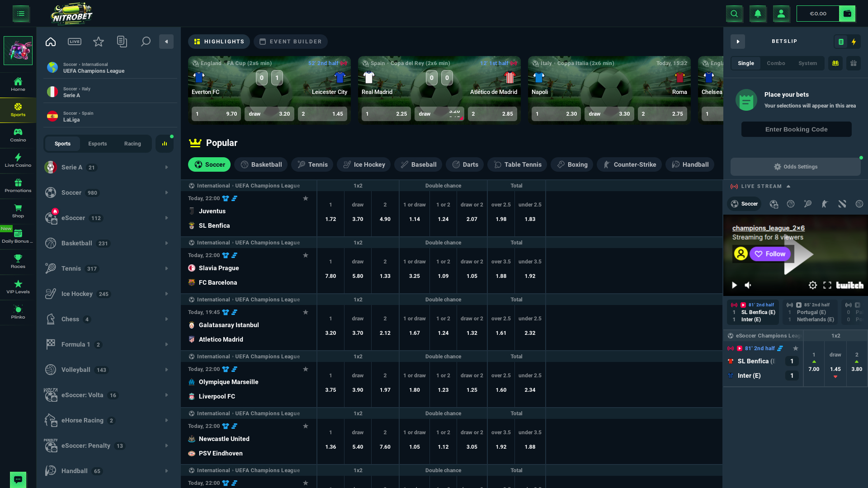Click the wallet icon next to the balance
This screenshot has height=488, width=868.
[x=847, y=14]
